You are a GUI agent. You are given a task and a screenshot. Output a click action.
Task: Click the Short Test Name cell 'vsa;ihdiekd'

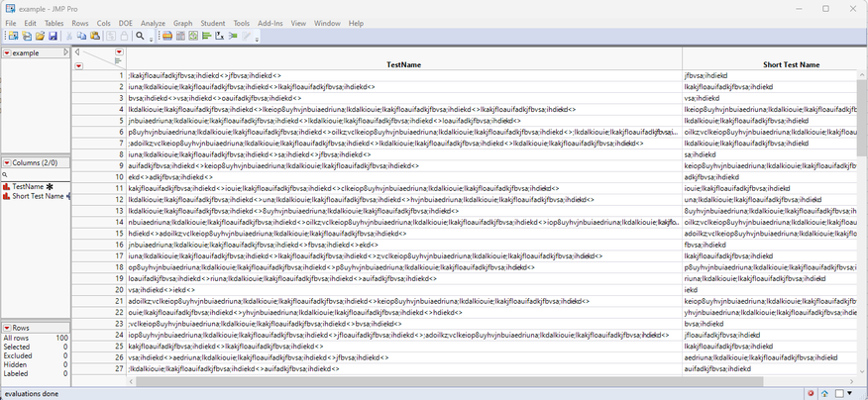tap(770, 98)
